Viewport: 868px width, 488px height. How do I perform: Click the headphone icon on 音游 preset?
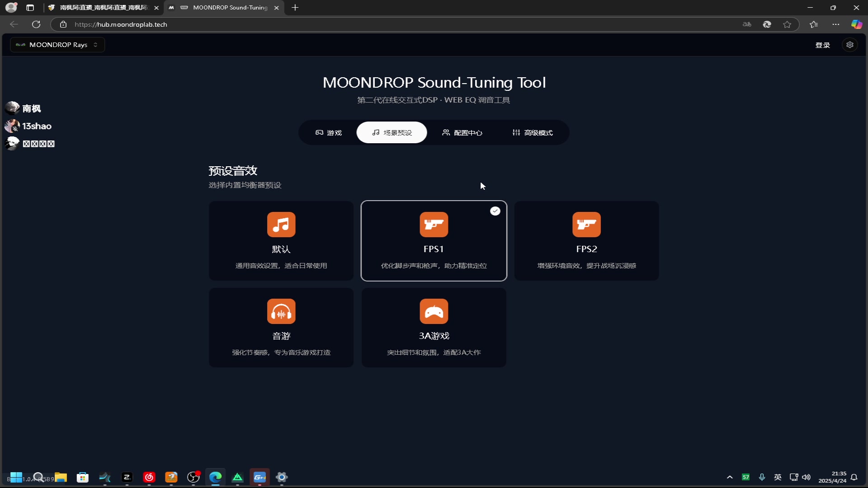[281, 311]
